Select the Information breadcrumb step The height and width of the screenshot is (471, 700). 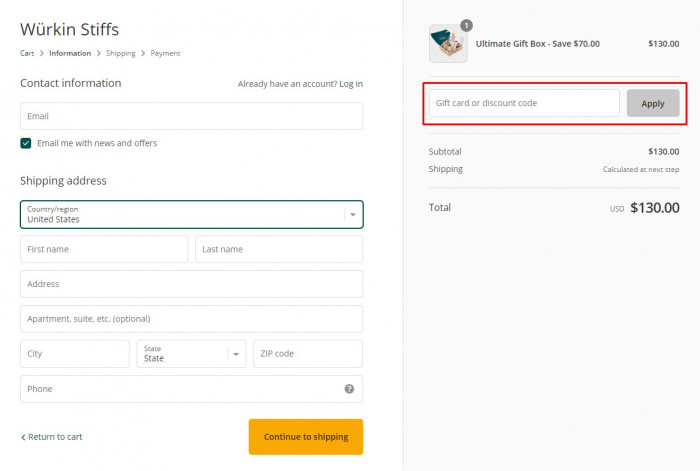click(70, 53)
